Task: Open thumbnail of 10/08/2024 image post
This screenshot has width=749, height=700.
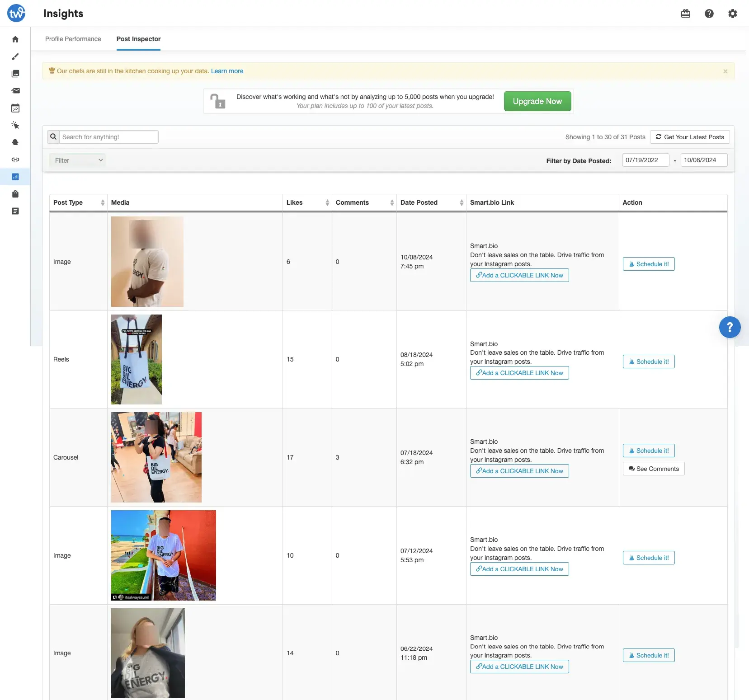Action: coord(147,262)
